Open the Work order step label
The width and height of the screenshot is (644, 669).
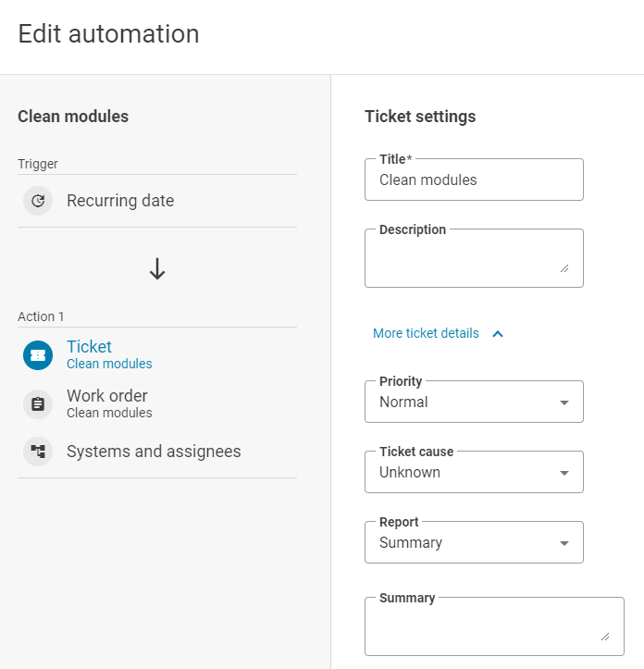(106, 396)
